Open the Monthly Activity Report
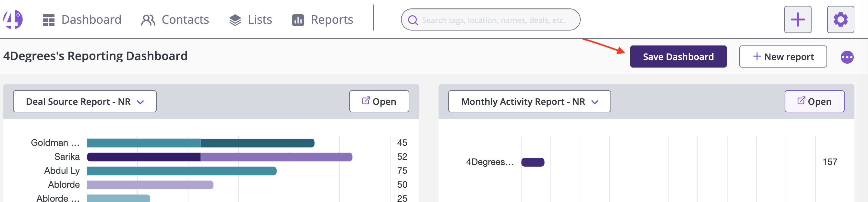The width and height of the screenshot is (868, 202). [814, 102]
